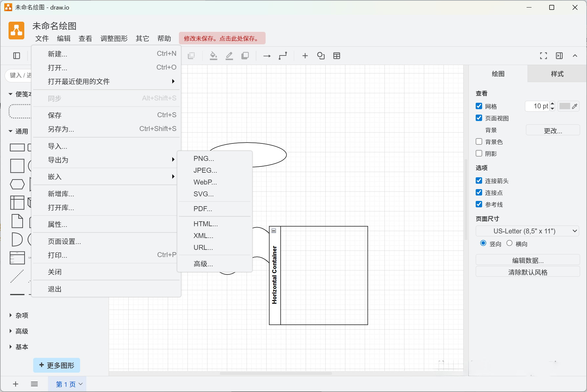Image resolution: width=587 pixels, height=392 pixels.
Task: Enable the 背景色 checkbox
Action: (x=479, y=142)
